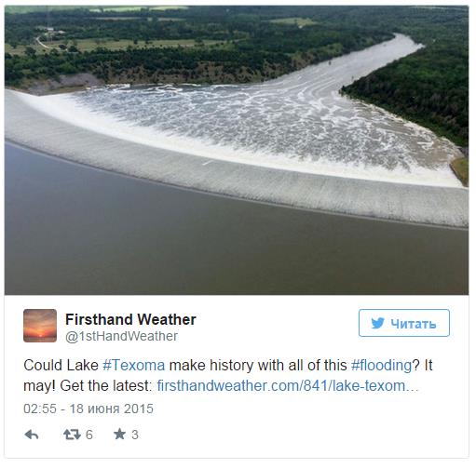Select the #flooding hashtag
The width and height of the screenshot is (476, 469).
[382, 365]
